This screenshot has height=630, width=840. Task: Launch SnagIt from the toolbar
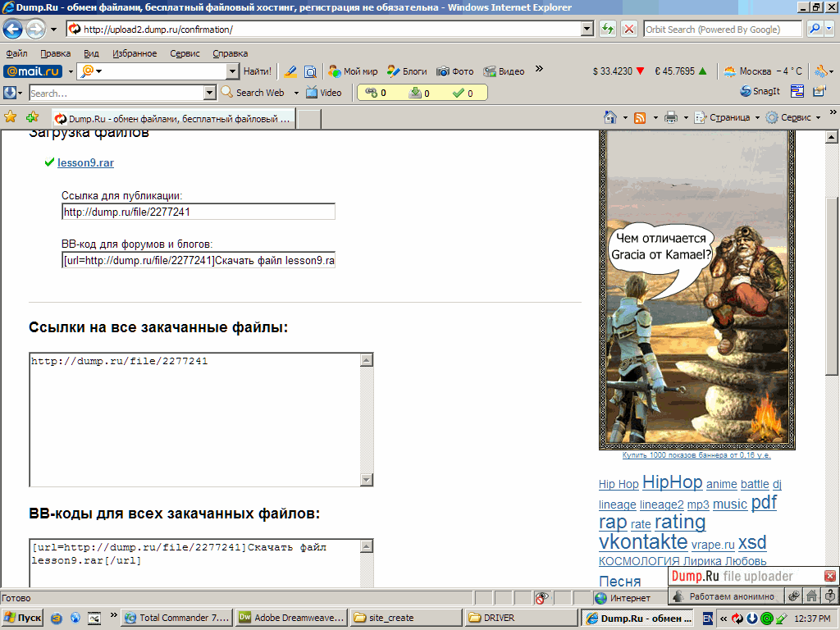coord(760,92)
